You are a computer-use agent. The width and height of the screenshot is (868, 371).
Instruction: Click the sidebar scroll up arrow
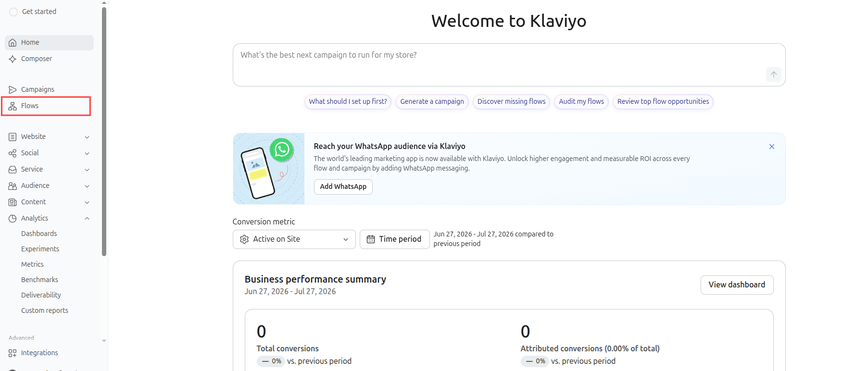pyautogui.click(x=104, y=3)
